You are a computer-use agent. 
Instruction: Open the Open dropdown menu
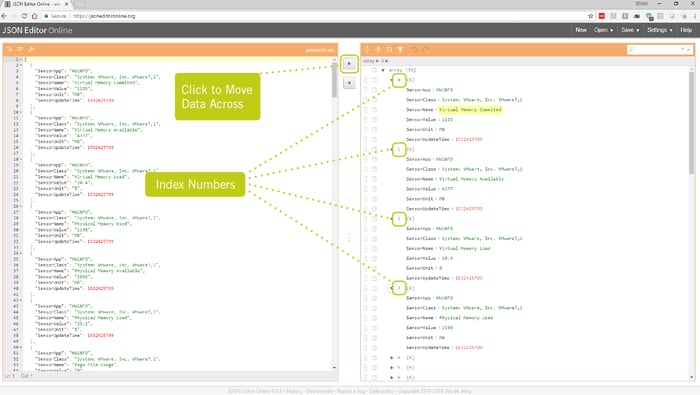[x=603, y=30]
